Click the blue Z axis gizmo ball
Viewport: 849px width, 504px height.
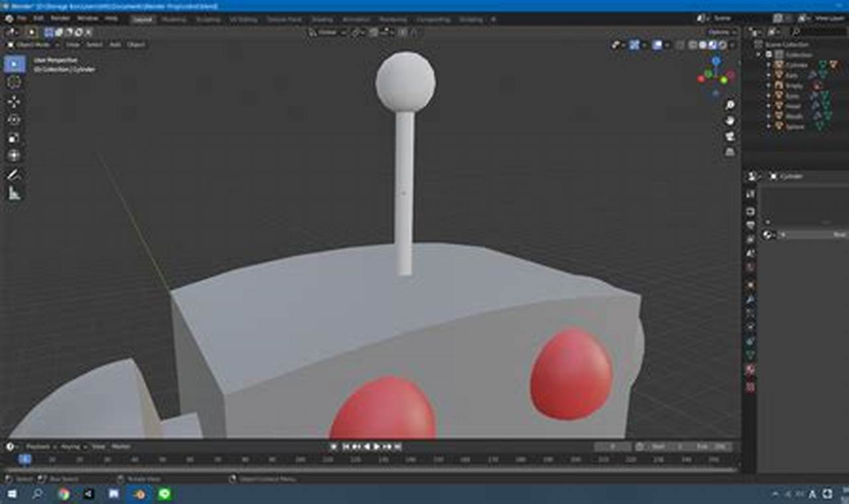[x=716, y=61]
